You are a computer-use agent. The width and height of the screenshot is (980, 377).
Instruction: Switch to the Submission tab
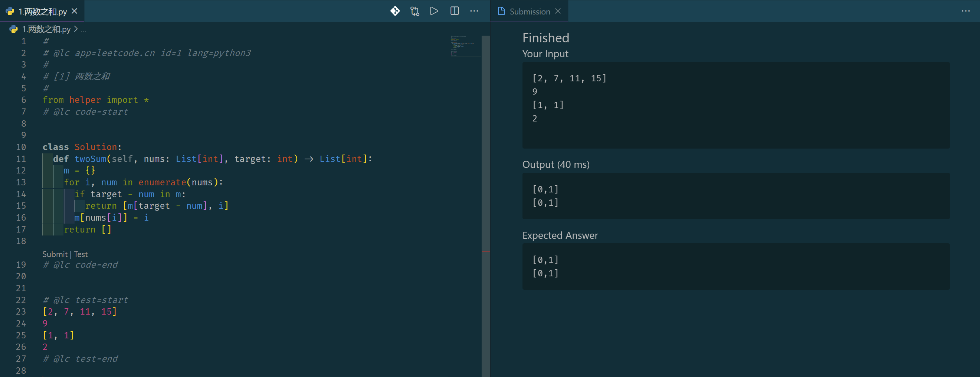tap(529, 11)
